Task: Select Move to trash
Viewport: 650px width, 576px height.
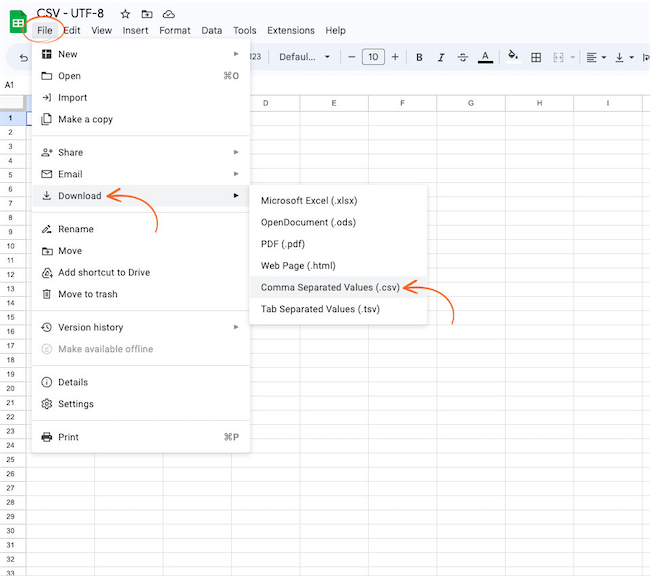Action: coord(141,294)
